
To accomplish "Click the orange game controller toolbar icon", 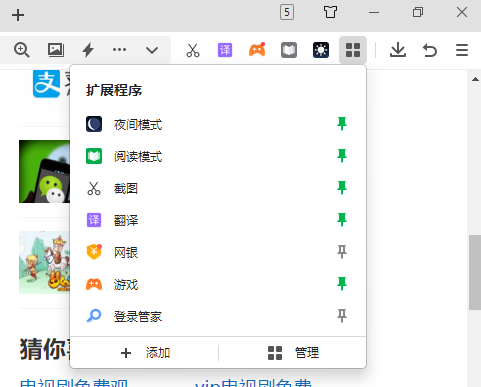I will (x=257, y=50).
